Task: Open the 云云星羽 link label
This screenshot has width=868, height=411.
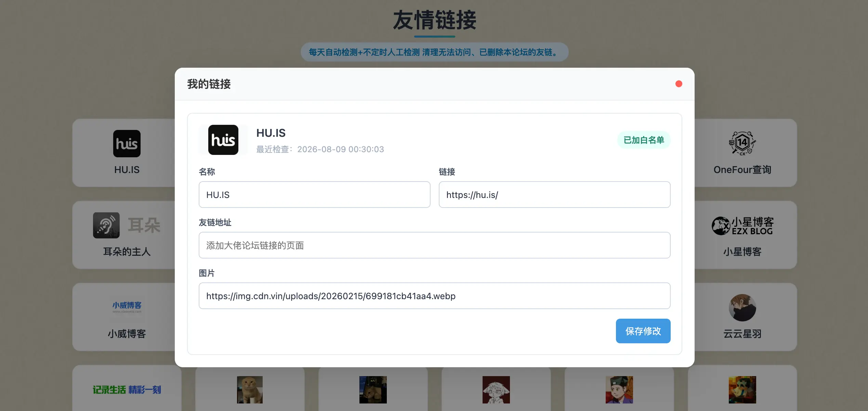Action: (742, 334)
